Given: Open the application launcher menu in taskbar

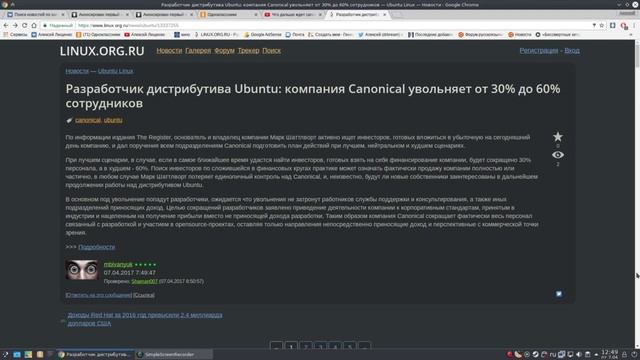Looking at the screenshot, I should [5, 355].
